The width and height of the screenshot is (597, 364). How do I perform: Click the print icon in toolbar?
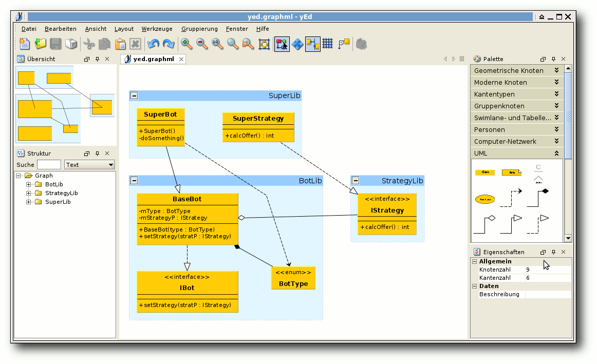71,44
